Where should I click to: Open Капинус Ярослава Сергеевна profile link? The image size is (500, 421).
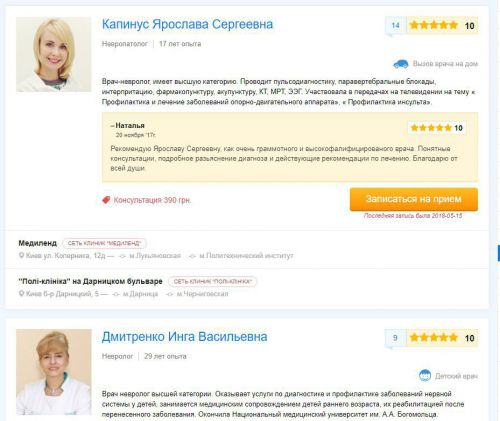click(x=187, y=24)
